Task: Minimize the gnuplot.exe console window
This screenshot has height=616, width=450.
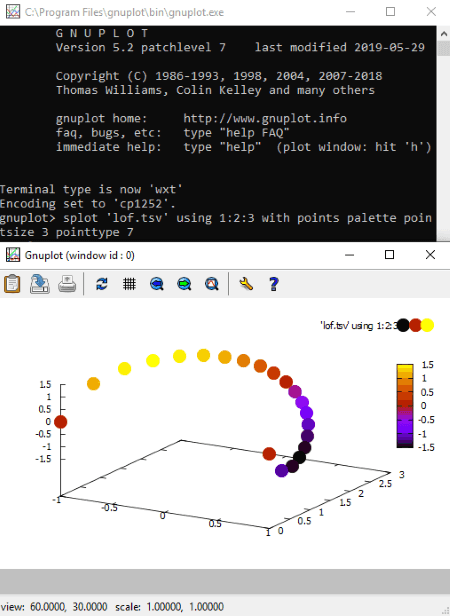Action: [350, 11]
